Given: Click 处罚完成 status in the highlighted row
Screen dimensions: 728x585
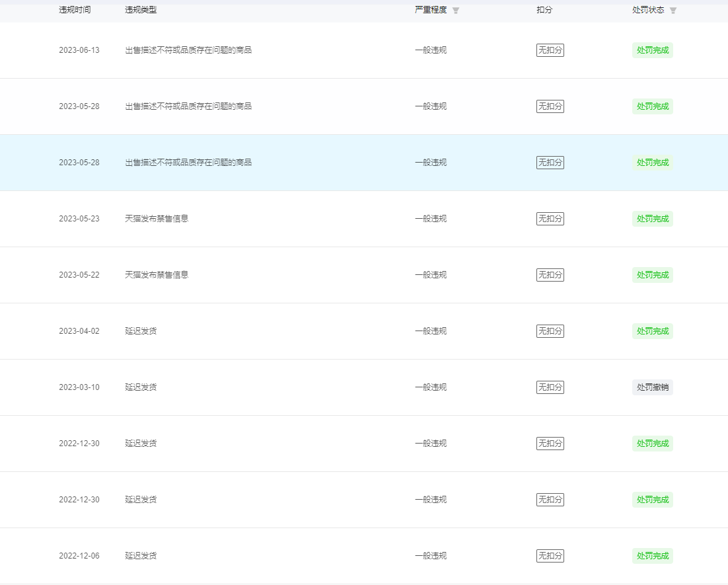Looking at the screenshot, I should 652,163.
